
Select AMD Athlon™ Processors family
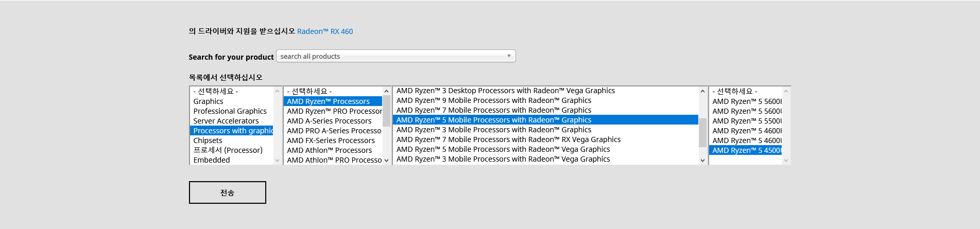(333, 150)
